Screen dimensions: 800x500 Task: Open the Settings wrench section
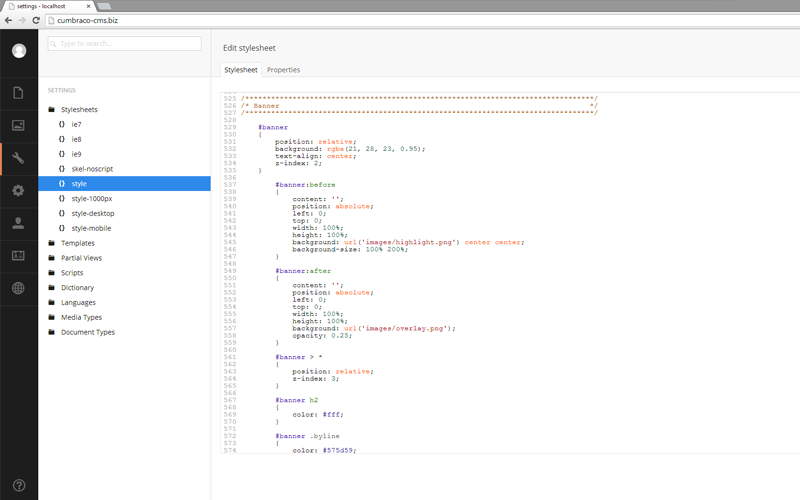(18, 158)
